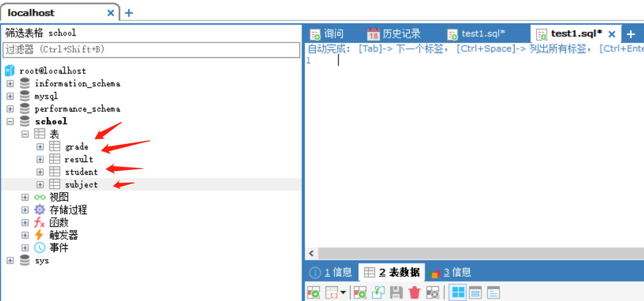
Task: Click the cancel changes icon
Action: point(432,293)
